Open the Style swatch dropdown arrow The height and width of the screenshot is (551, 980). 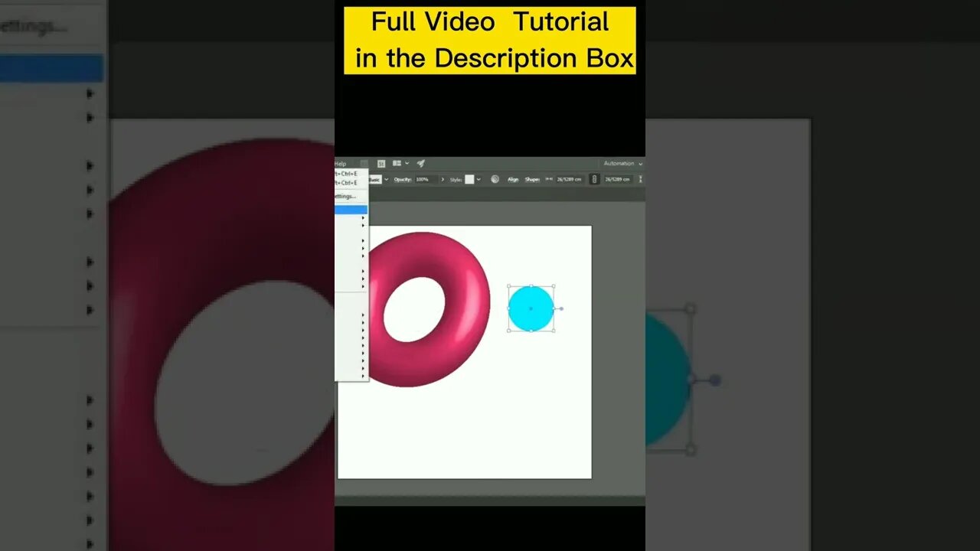pyautogui.click(x=479, y=179)
